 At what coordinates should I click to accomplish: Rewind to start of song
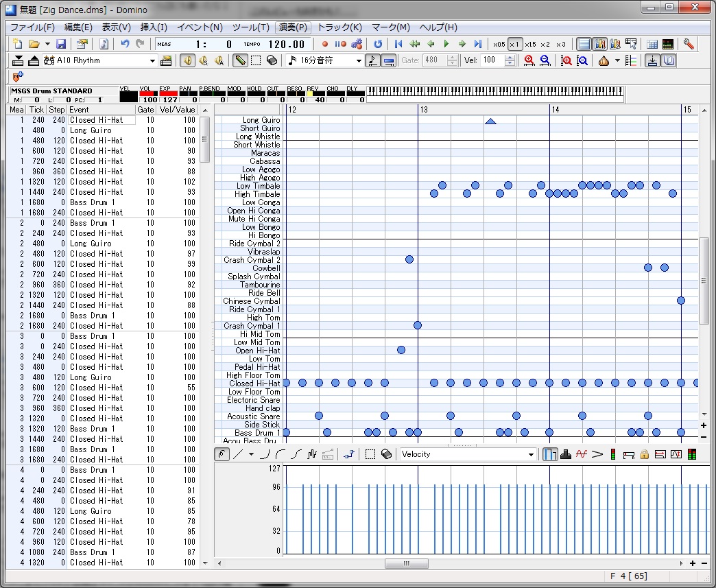tap(398, 44)
